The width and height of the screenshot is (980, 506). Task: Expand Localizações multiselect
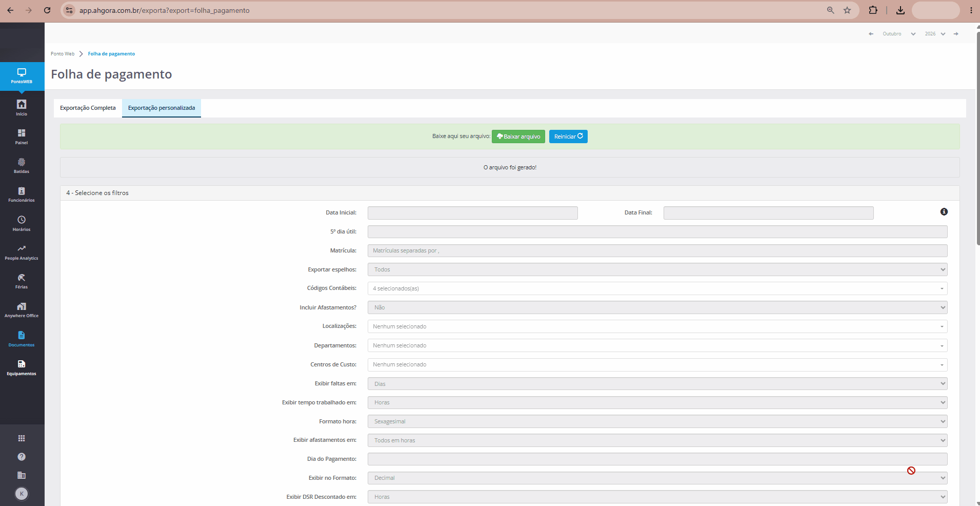(x=657, y=326)
